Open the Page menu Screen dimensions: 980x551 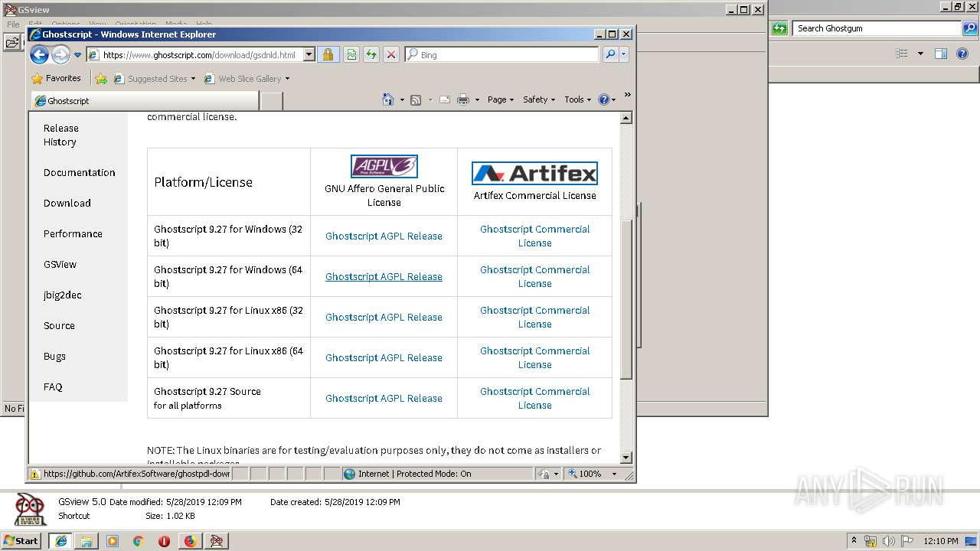coord(501,99)
